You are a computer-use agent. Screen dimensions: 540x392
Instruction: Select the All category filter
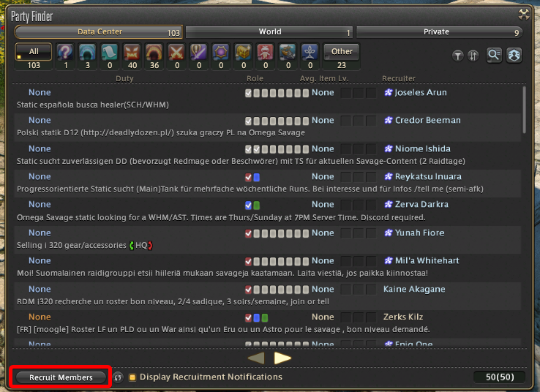tap(34, 52)
